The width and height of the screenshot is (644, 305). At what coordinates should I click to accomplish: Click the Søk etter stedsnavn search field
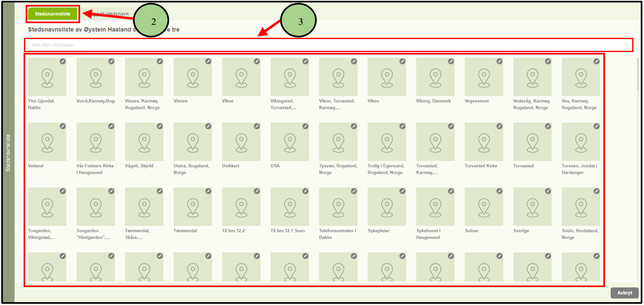click(325, 45)
